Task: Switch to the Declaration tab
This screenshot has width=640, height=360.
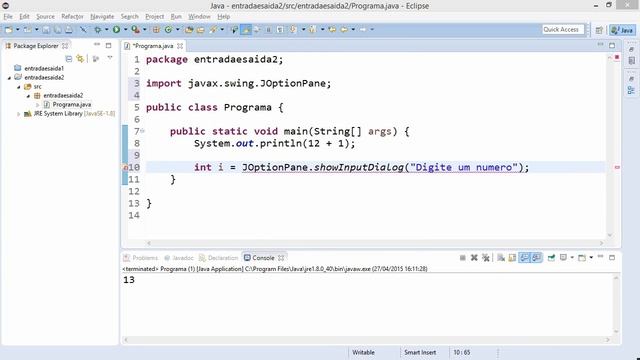Action: 218,258
